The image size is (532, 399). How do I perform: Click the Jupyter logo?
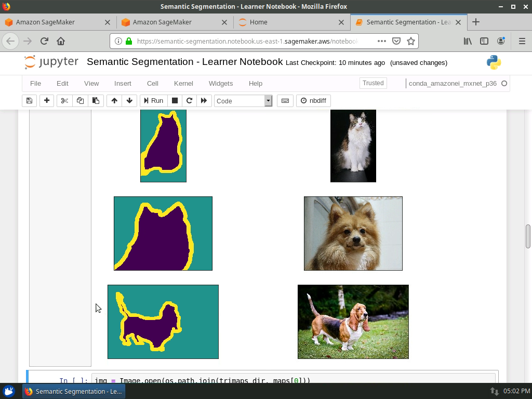pos(51,62)
